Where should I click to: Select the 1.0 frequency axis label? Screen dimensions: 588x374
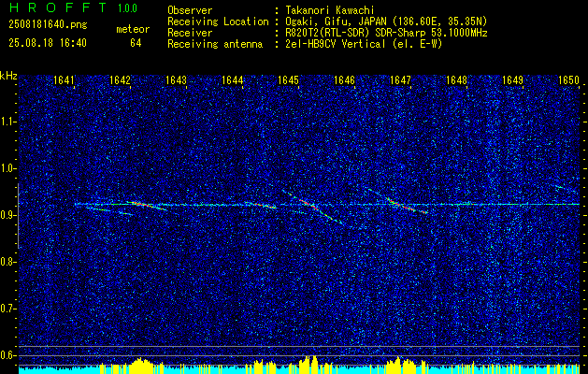pyautogui.click(x=7, y=168)
